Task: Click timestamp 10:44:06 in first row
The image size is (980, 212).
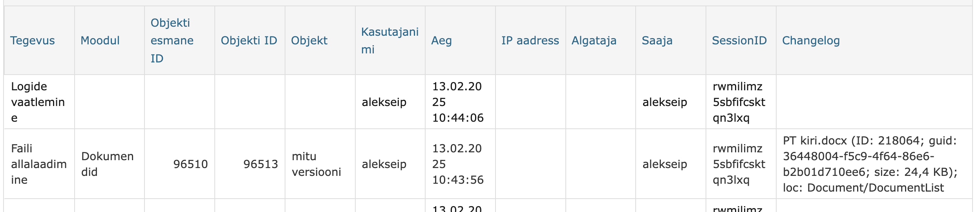Action: 458,118
